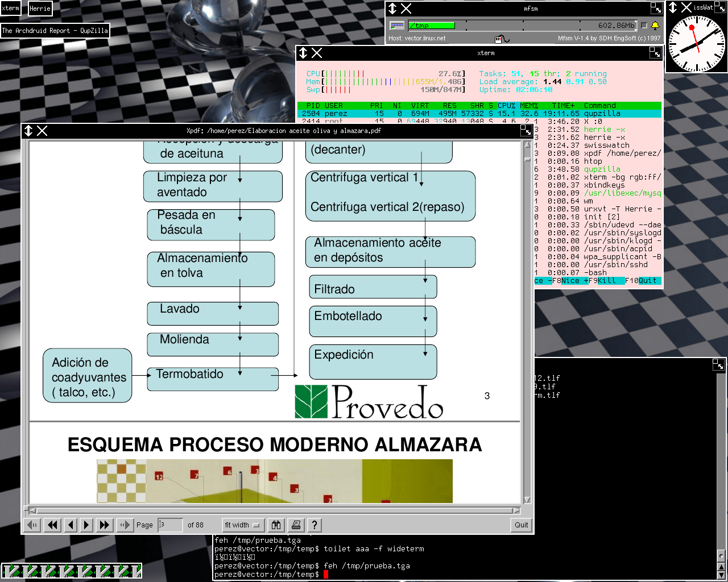Click scroll-down arrow of bottom terminal scrollbar
728x582 pixels.
pyautogui.click(x=721, y=575)
